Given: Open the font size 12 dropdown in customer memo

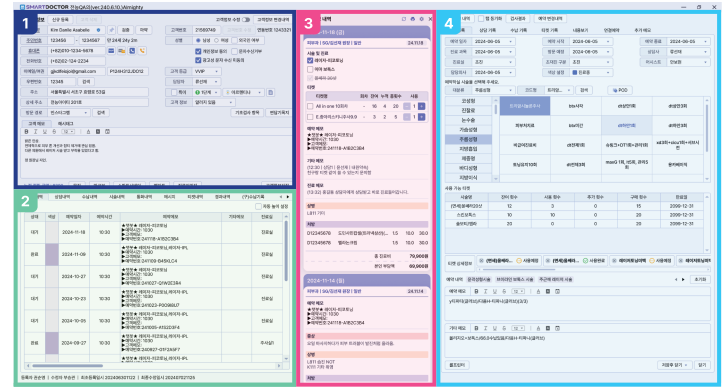Looking at the screenshot, I should click(x=68, y=132).
